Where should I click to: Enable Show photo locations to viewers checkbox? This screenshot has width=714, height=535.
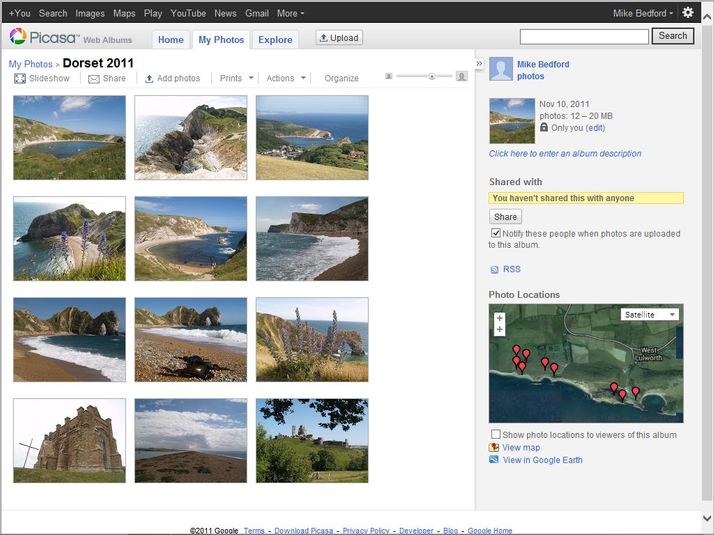tap(496, 435)
